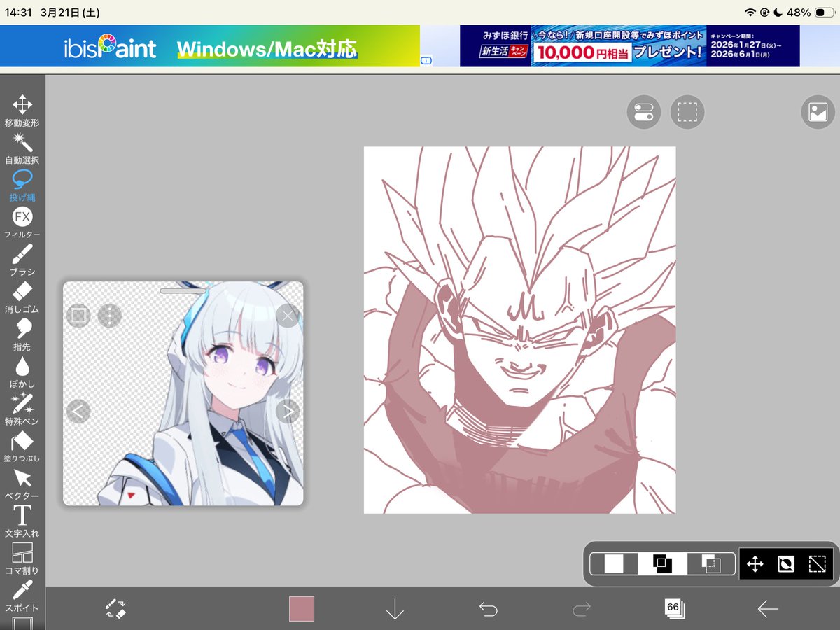Tap the Wi-Fi status icon
Image resolution: width=840 pixels, height=630 pixels.
750,13
